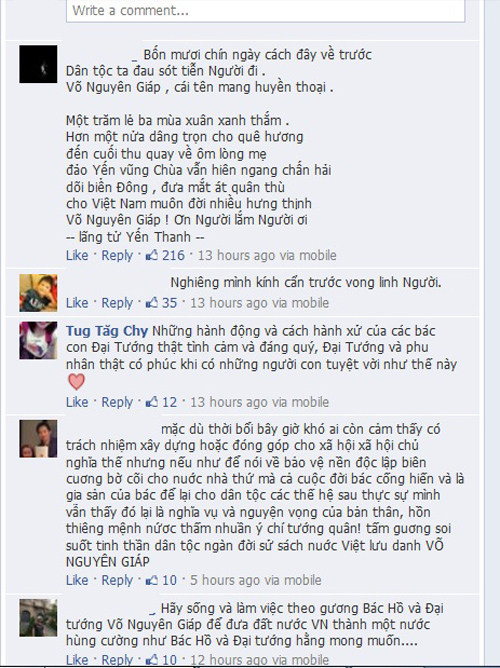Screen dimensions: 500x668
Task: Open avatar beside the 'mặc dù thời buổi' comment
Action: click(38, 438)
